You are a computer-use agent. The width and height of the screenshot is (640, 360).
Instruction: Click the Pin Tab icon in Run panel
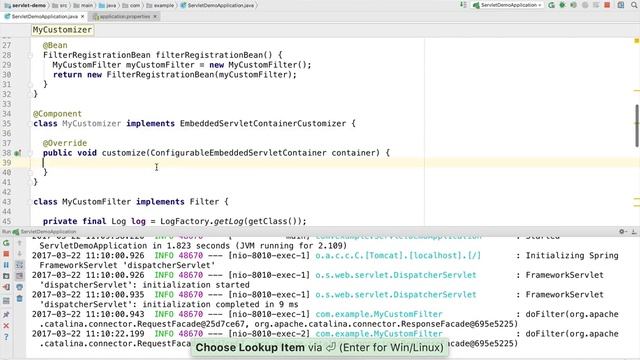pos(6,315)
